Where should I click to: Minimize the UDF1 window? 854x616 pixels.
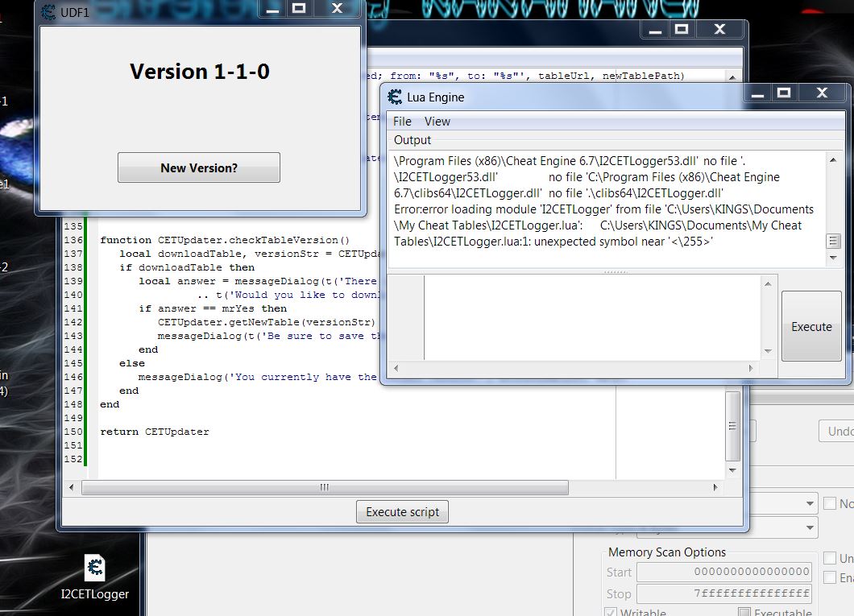pyautogui.click(x=273, y=9)
